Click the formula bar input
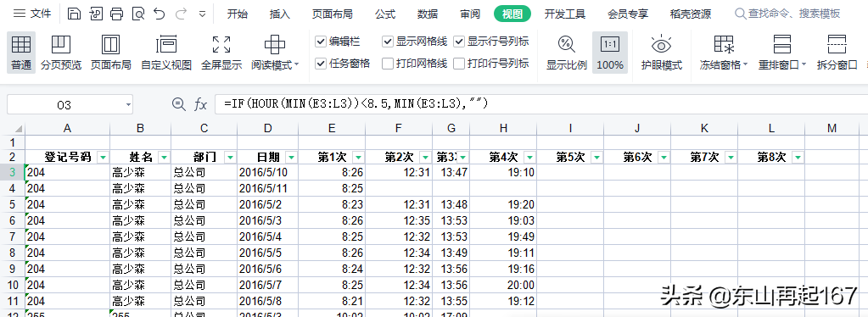This screenshot has height=317, width=868. [x=542, y=104]
